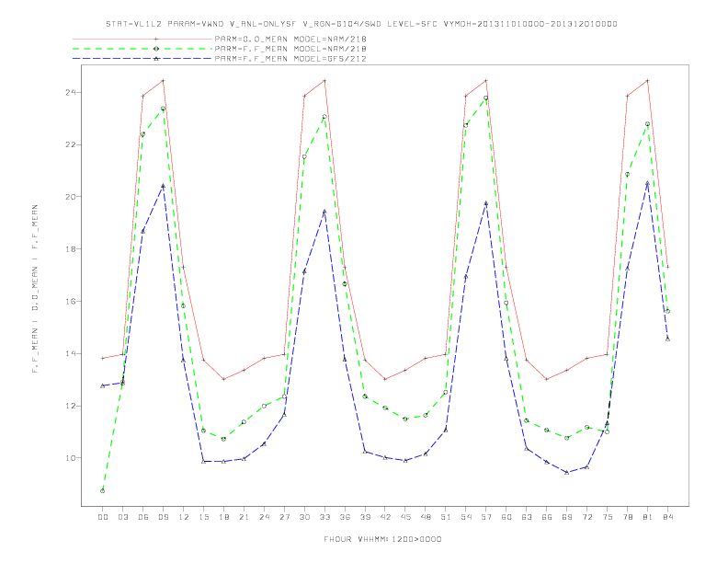Click blue triangle data point at hour 69

pos(567,473)
